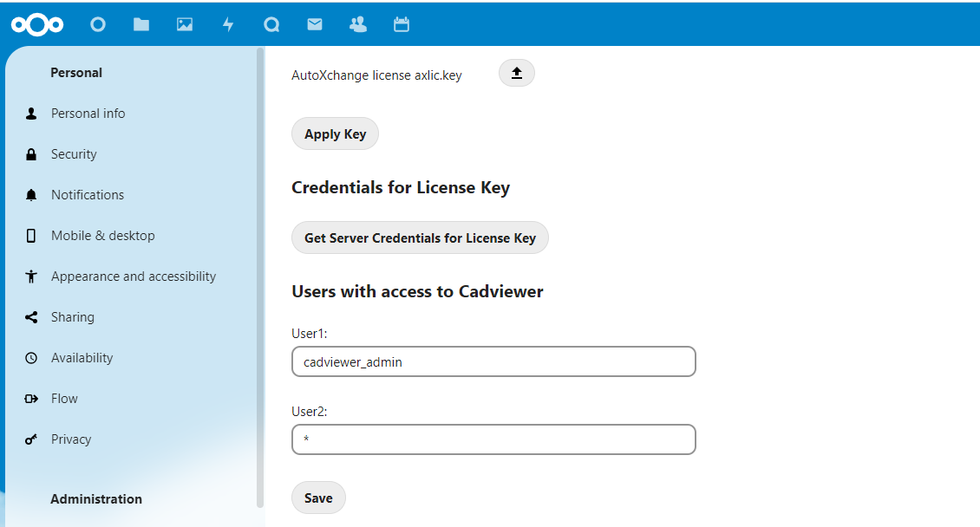Click the Privacy key icon

click(31, 439)
